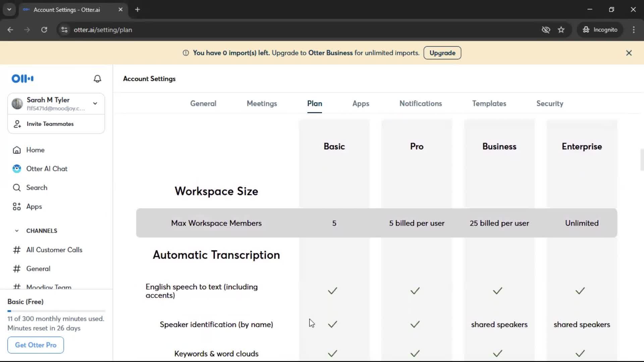This screenshot has width=644, height=362.
Task: Click the page vertical scrollbar
Action: [642, 160]
